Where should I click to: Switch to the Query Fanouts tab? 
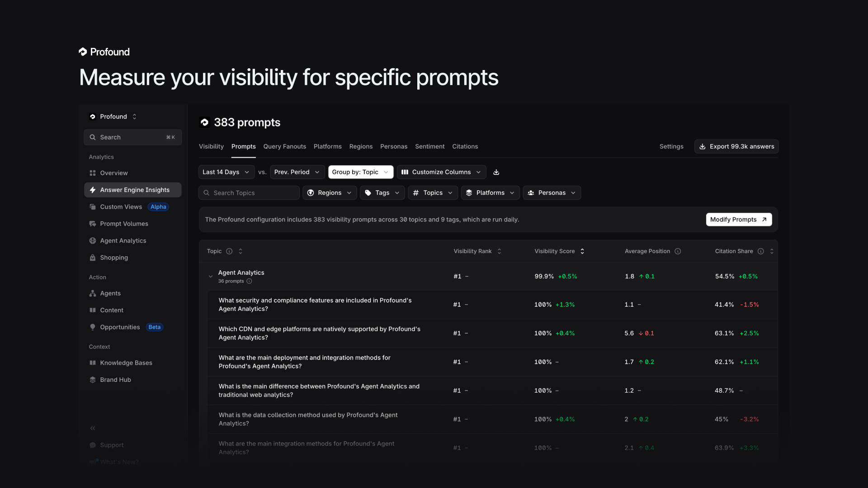pos(284,146)
